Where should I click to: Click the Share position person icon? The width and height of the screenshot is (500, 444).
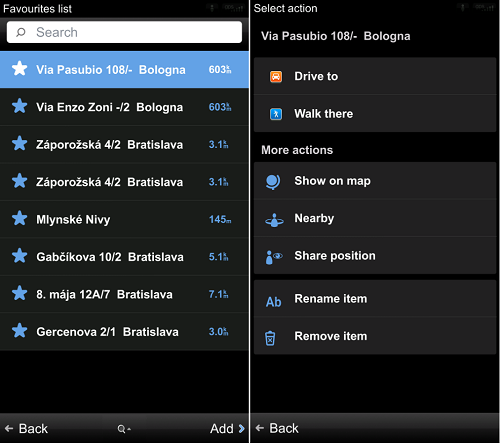pyautogui.click(x=274, y=257)
